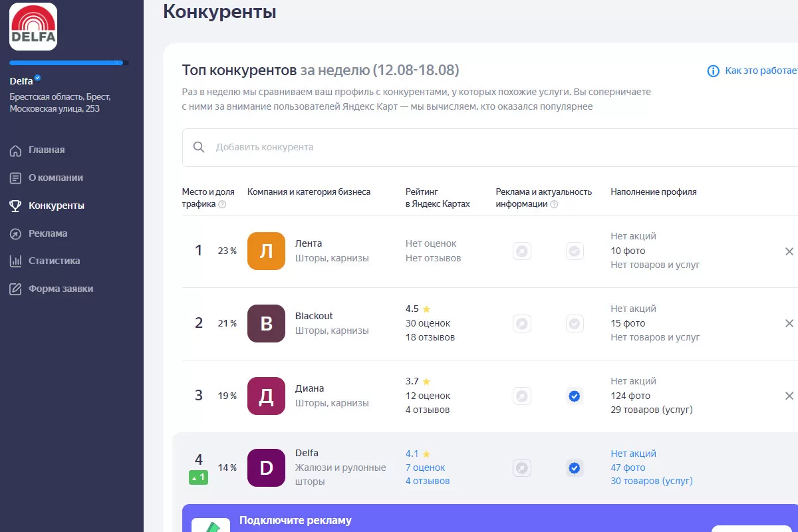The width and height of the screenshot is (798, 532).
Task: Open the blue 4 отзывов link in Delfa row
Action: [428, 481]
